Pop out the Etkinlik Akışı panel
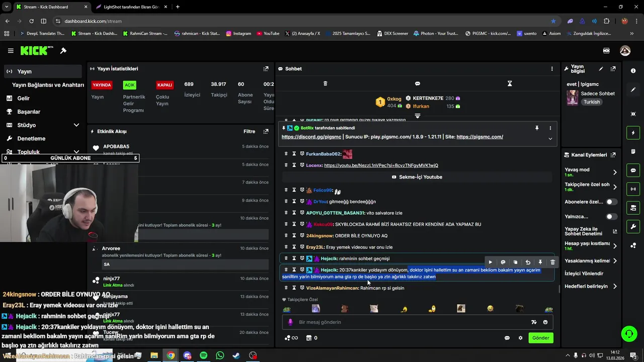The width and height of the screenshot is (644, 362). pos(266,132)
